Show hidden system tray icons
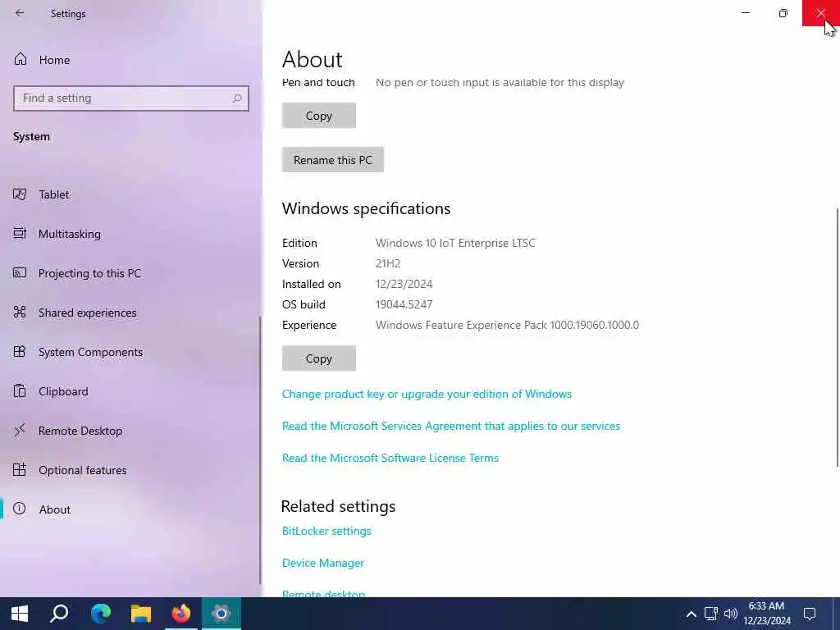This screenshot has width=840, height=630. click(x=691, y=614)
